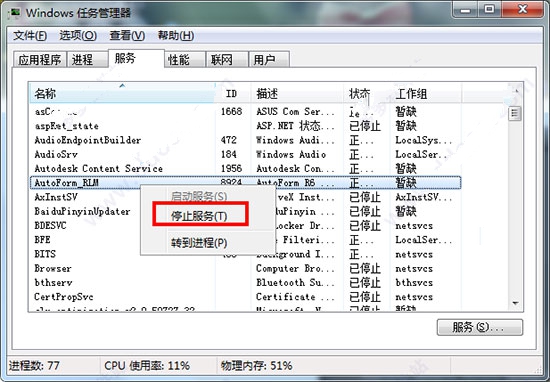
Task: Select the BITS service row
Action: pos(245,254)
